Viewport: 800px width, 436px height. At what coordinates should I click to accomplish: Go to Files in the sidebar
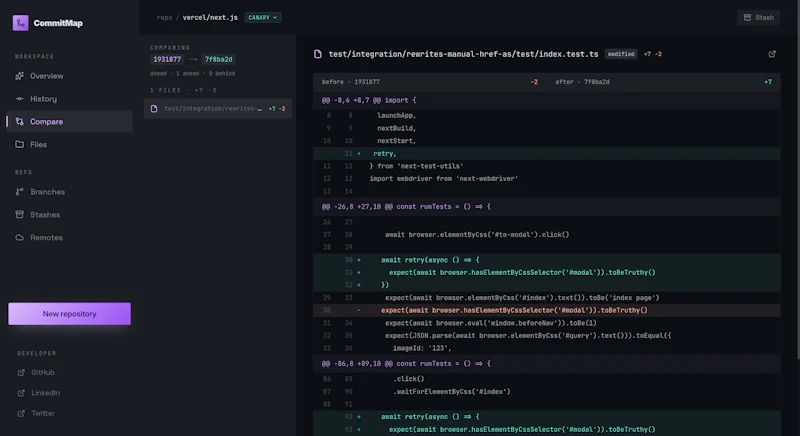pos(69,144)
